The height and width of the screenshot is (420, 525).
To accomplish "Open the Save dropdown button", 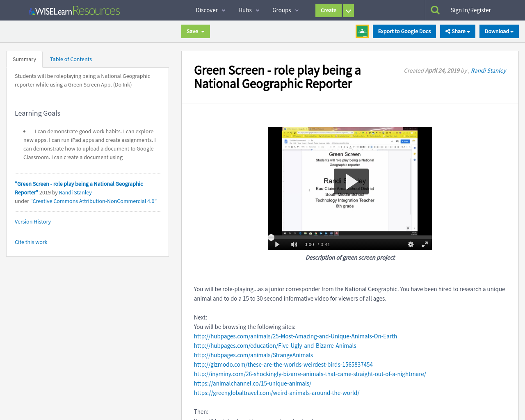I will pos(195,31).
